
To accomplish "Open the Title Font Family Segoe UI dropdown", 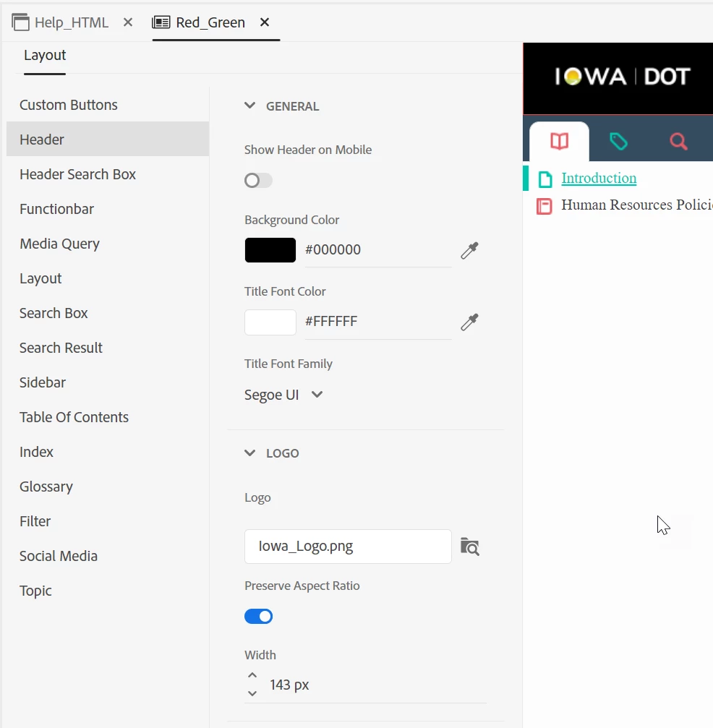I will [283, 395].
